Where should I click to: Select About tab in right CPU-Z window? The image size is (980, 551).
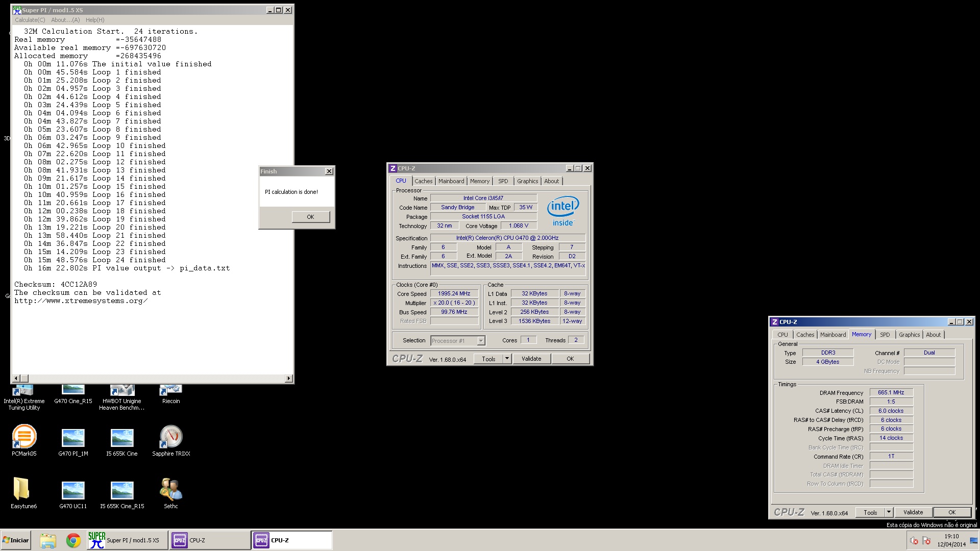933,335
